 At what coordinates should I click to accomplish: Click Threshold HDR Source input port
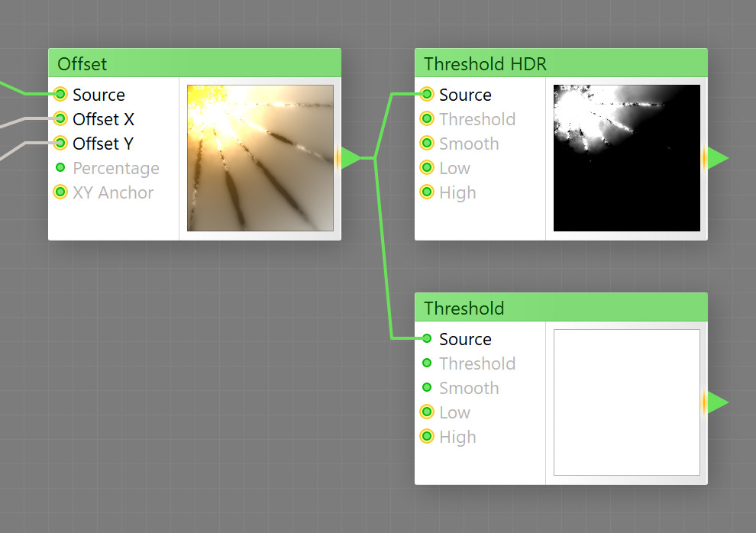(427, 94)
